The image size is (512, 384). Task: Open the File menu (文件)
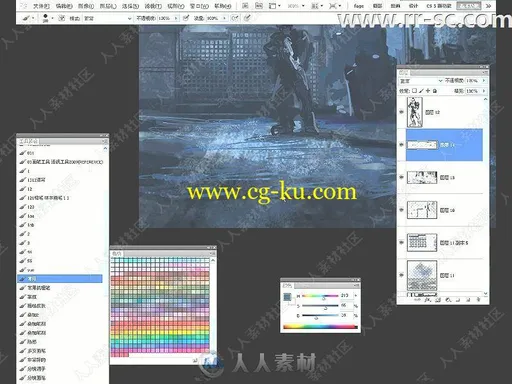41,6
